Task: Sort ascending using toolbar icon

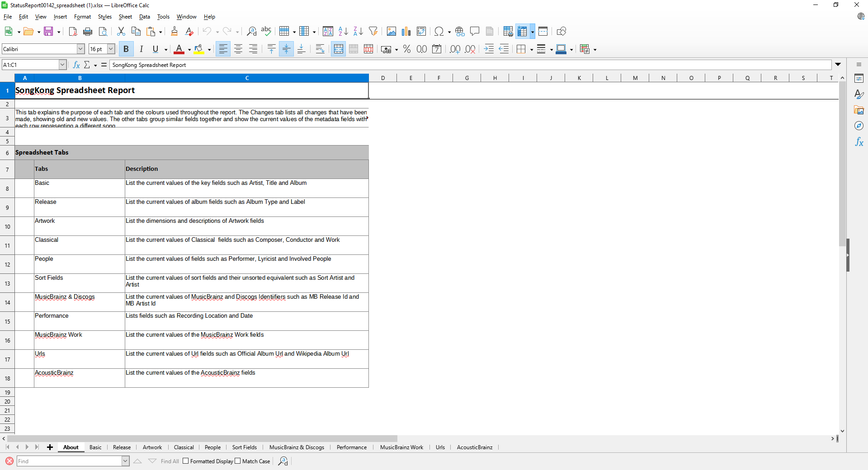Action: coord(343,31)
